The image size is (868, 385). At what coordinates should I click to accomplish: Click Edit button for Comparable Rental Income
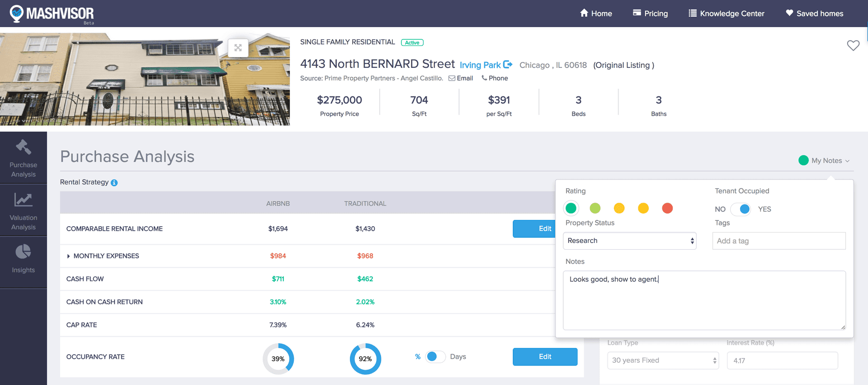534,229
